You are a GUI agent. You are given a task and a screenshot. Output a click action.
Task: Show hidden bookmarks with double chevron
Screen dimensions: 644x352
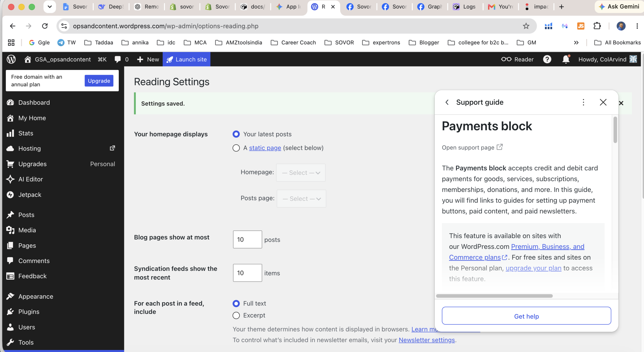(x=576, y=43)
